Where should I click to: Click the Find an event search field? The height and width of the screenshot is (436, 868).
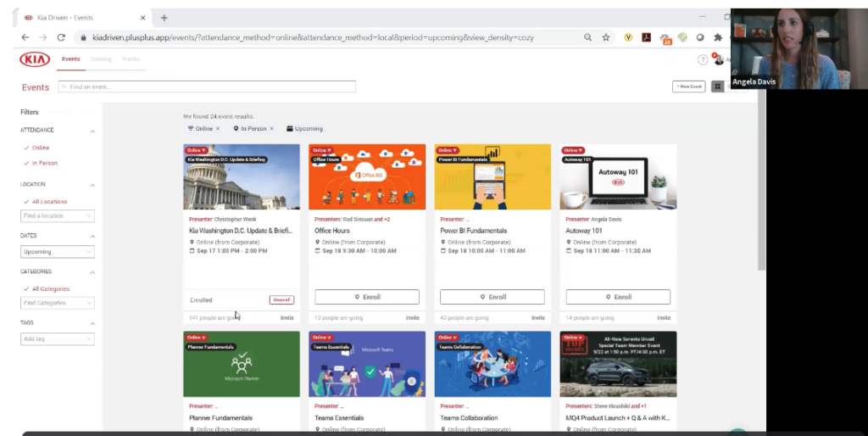pos(207,87)
